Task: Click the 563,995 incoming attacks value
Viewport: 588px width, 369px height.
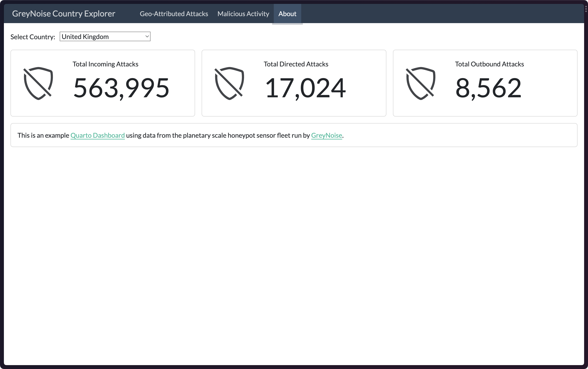Action: pyautogui.click(x=121, y=88)
